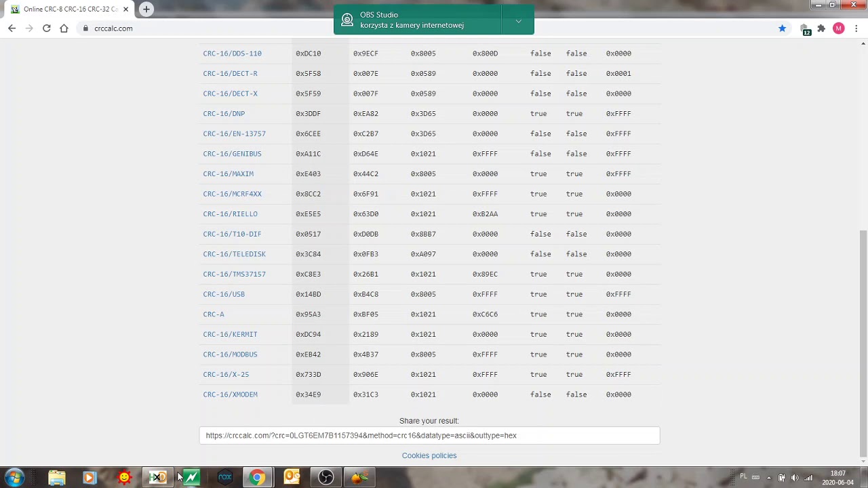Image resolution: width=868 pixels, height=488 pixels.
Task: Click the crccalc.com address bar
Action: (x=427, y=28)
